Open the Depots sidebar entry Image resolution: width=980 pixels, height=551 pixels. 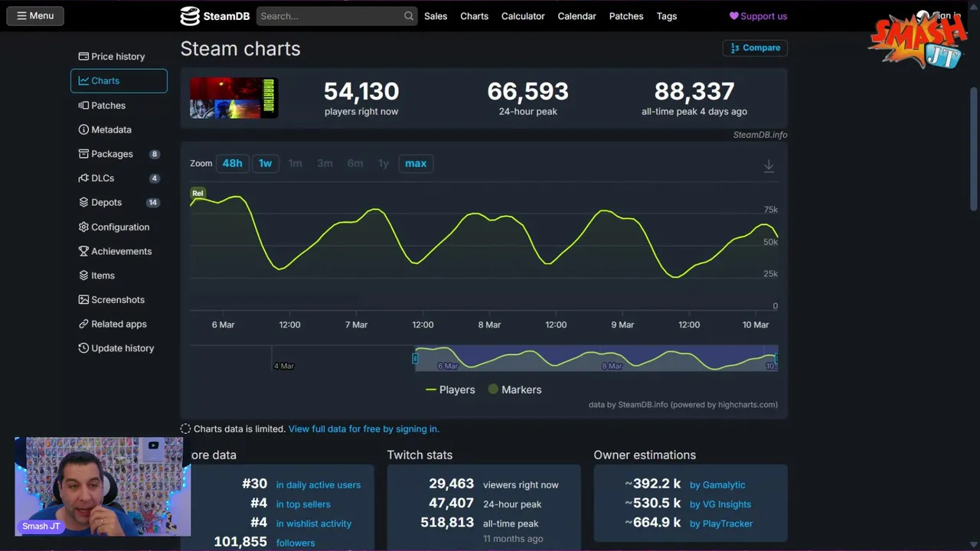pos(119,202)
